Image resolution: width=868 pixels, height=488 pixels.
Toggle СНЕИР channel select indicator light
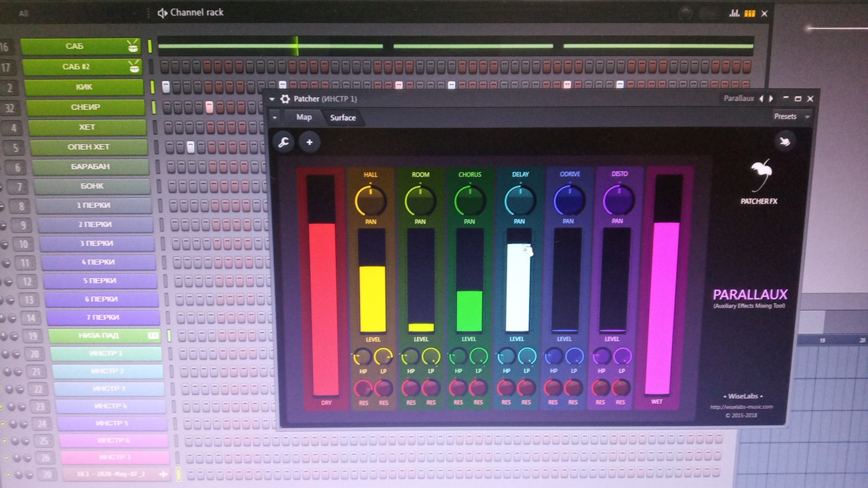(154, 107)
